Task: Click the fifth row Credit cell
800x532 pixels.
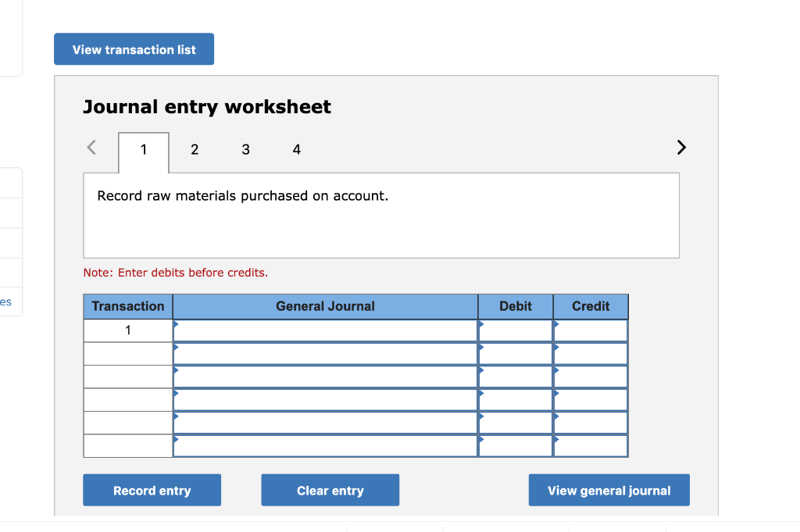Action: coord(591,423)
